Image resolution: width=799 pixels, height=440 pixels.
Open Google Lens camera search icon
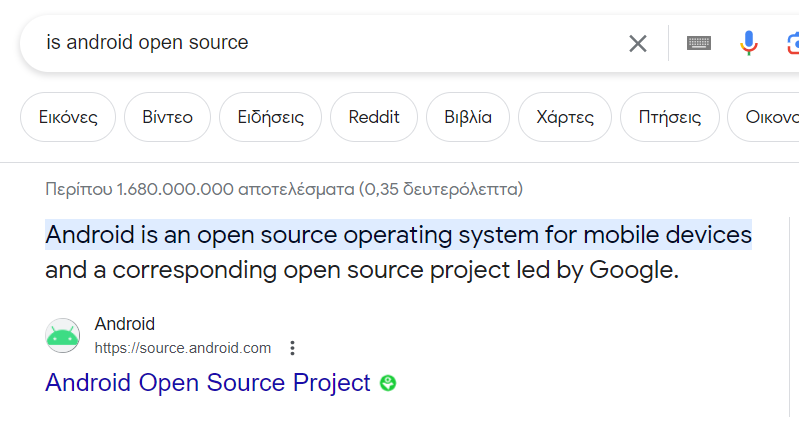tap(793, 43)
